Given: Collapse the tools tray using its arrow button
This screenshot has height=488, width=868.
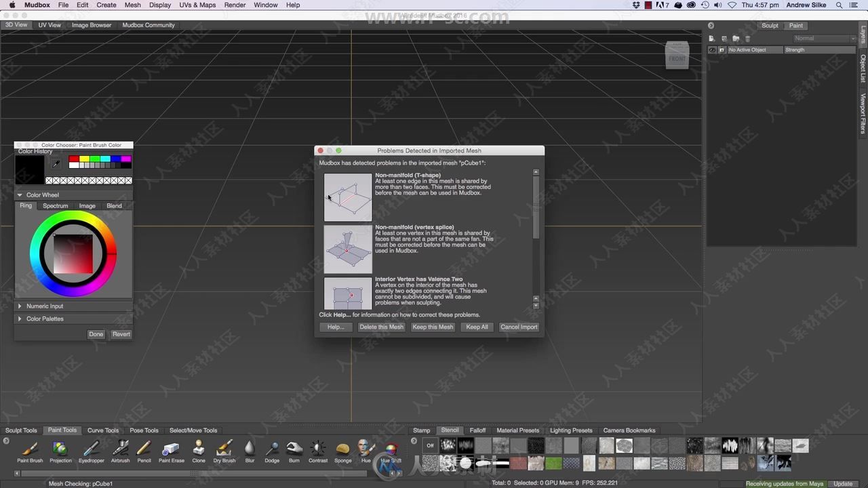Looking at the screenshot, I should pos(6,441).
